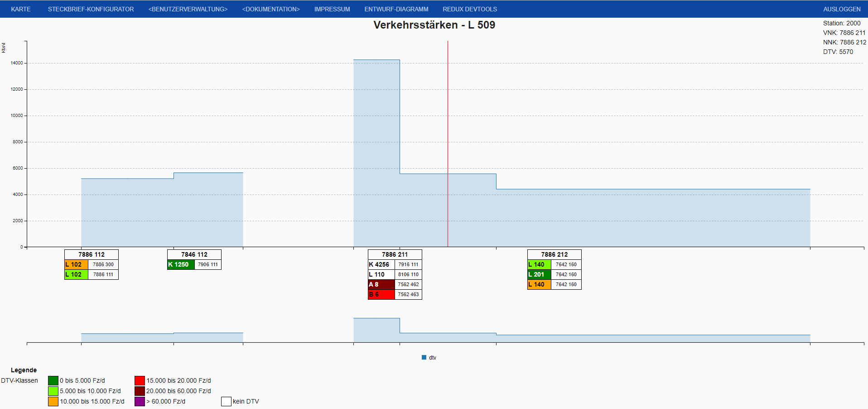
Task: Click the red marker line in the chart
Action: [448, 136]
